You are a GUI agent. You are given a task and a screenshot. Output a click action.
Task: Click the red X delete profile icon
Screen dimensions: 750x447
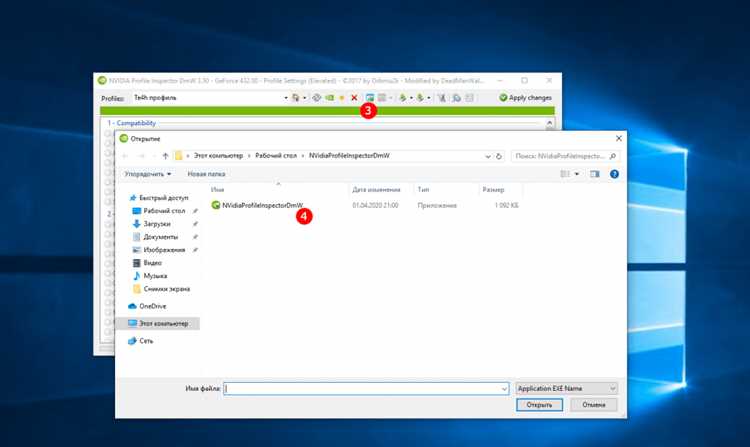tap(354, 98)
